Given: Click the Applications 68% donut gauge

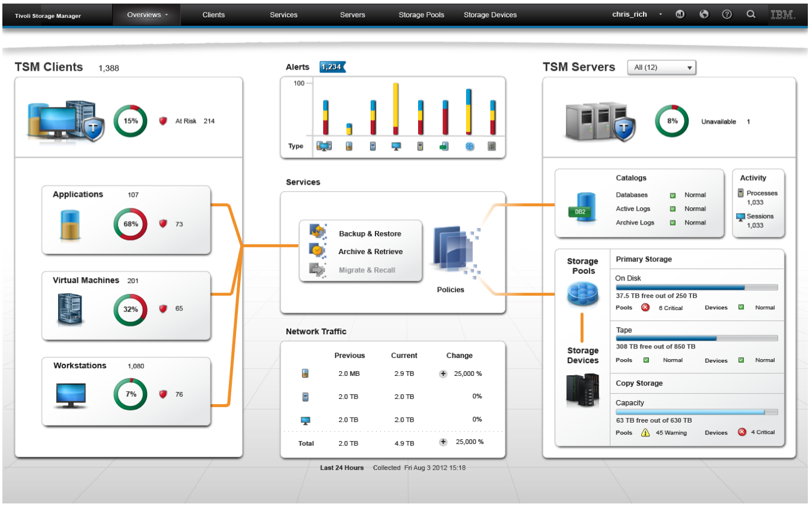Looking at the screenshot, I should (130, 224).
